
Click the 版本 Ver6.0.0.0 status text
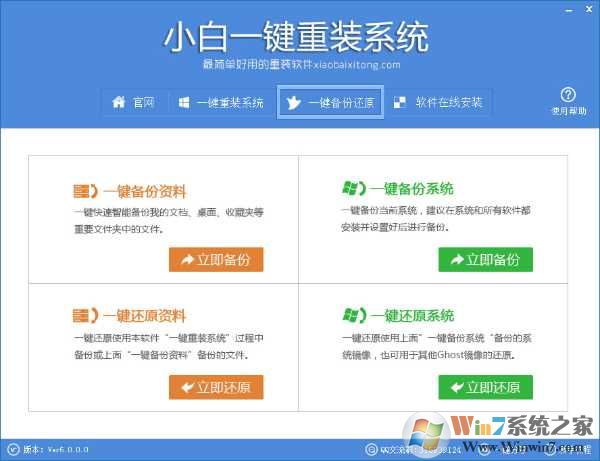click(56, 449)
